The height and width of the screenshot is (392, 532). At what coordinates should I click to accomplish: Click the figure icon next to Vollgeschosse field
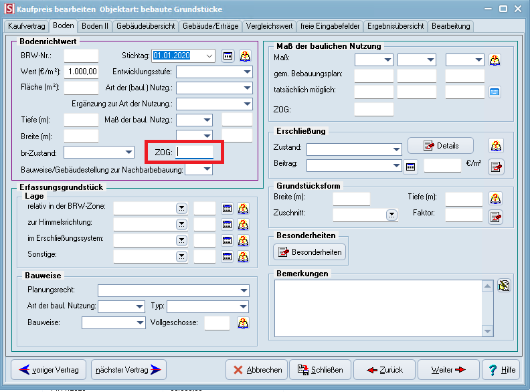244,323
